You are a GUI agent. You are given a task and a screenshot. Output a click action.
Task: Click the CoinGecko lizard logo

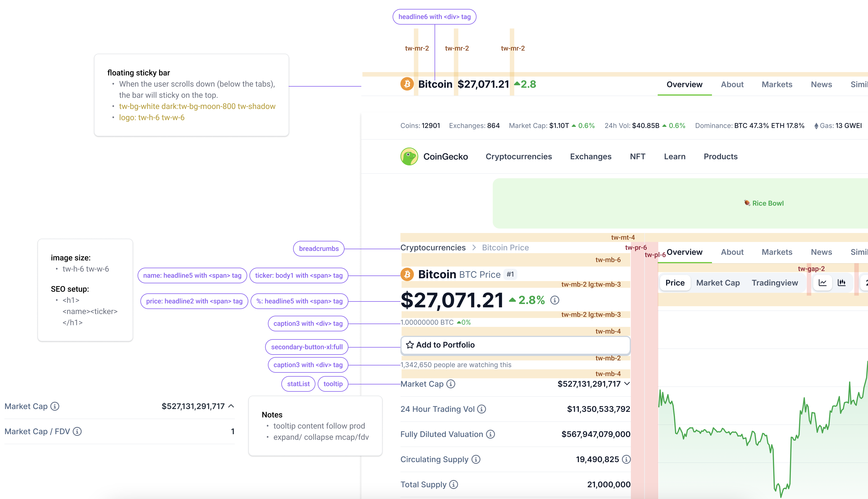[x=409, y=157]
